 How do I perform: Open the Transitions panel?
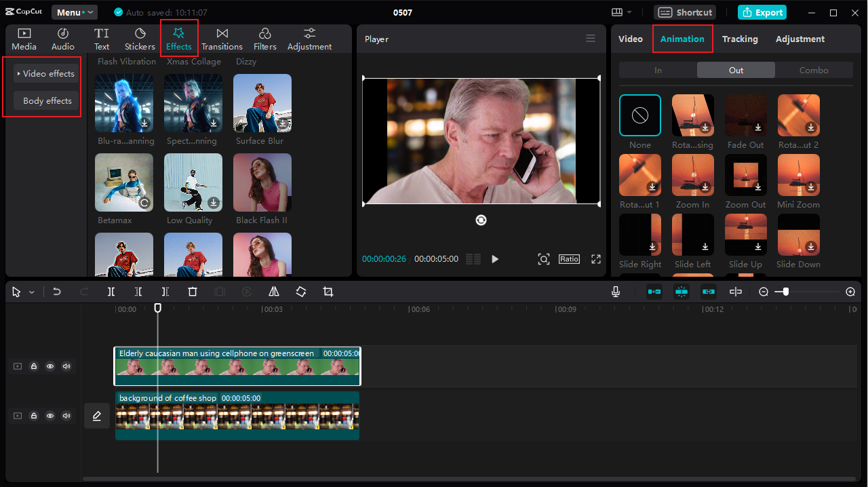click(x=222, y=39)
